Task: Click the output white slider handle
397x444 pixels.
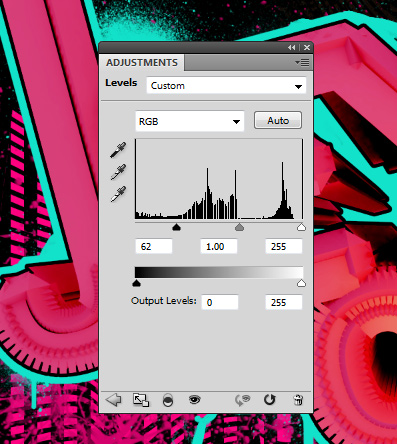Action: point(301,283)
